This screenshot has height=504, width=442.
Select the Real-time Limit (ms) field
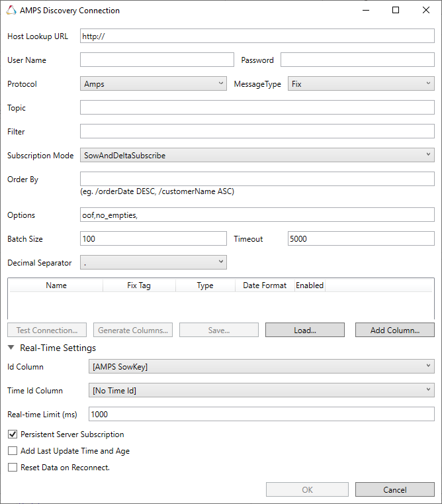pyautogui.click(x=261, y=415)
